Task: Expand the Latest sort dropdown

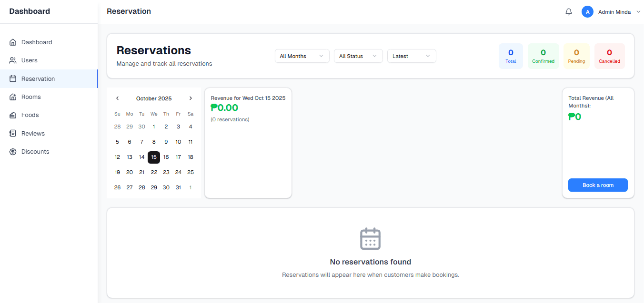Action: [412, 56]
